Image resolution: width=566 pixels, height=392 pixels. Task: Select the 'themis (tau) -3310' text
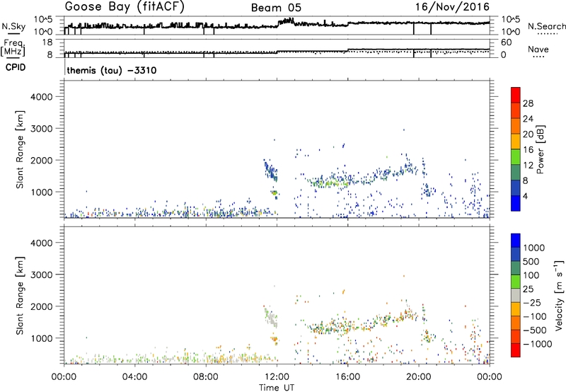(x=112, y=70)
